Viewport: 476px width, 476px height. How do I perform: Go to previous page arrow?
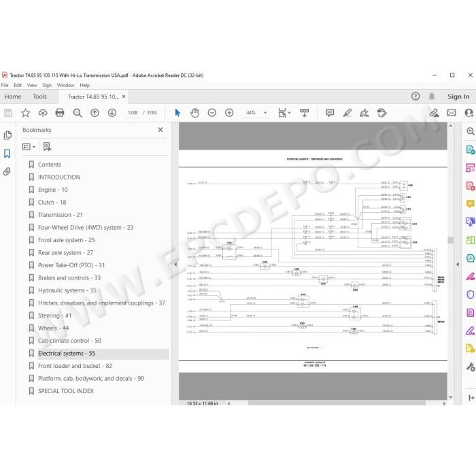(x=95, y=113)
